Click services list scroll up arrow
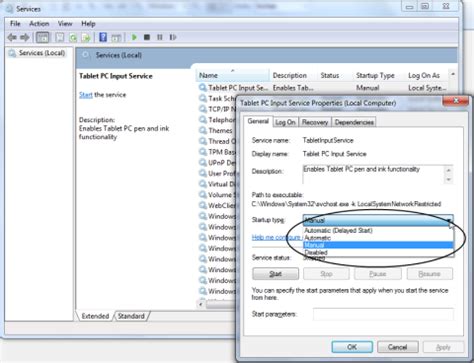Screen dimensions: 474x363 tap(453, 74)
